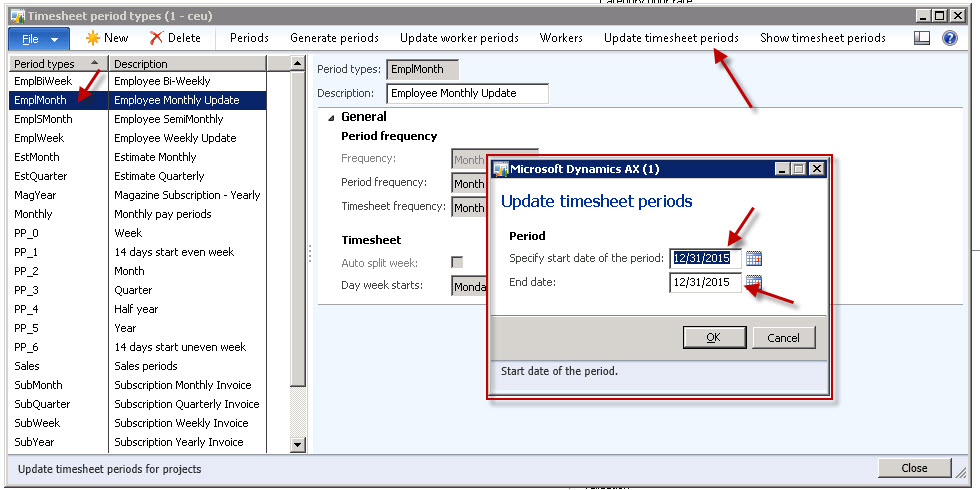Click the New record toolbar icon
Image resolution: width=980 pixels, height=490 pixels.
pyautogui.click(x=92, y=38)
